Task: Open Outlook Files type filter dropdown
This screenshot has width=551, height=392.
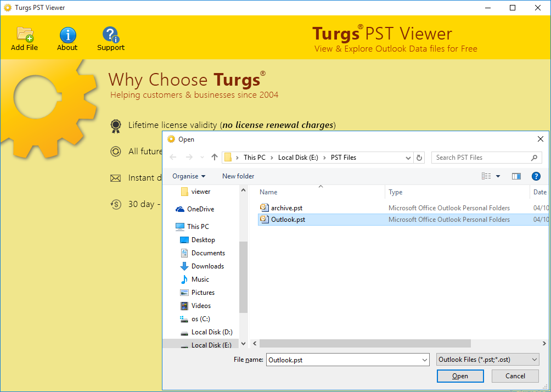Action: [487, 360]
